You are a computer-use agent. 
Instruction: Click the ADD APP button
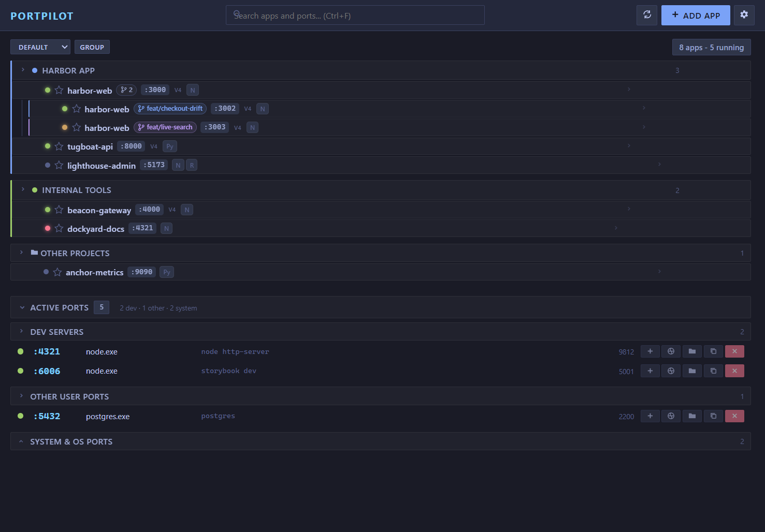click(696, 15)
